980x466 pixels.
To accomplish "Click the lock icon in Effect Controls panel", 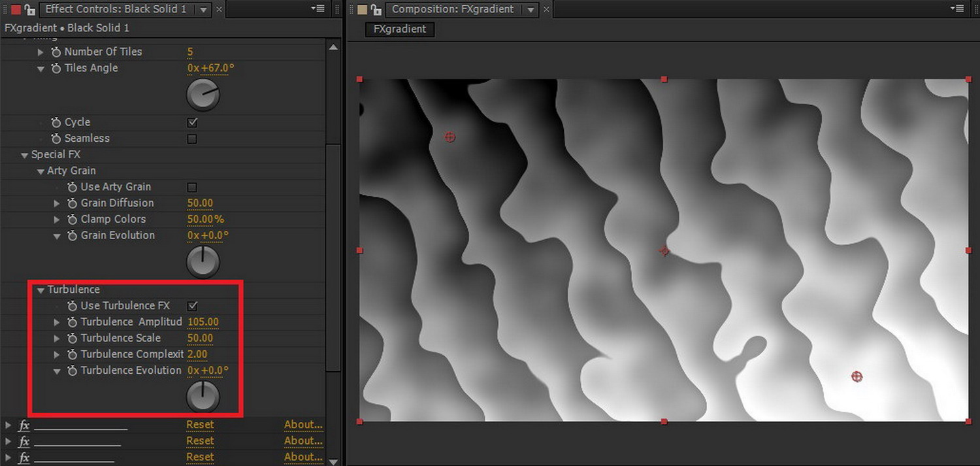I will (29, 9).
